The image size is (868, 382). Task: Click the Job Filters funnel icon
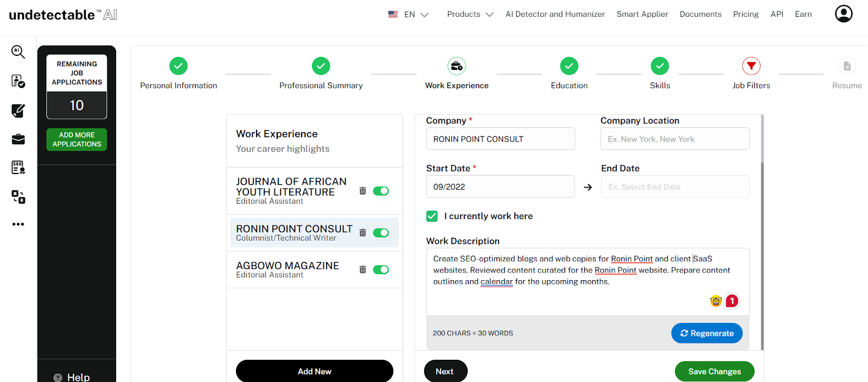click(x=751, y=66)
